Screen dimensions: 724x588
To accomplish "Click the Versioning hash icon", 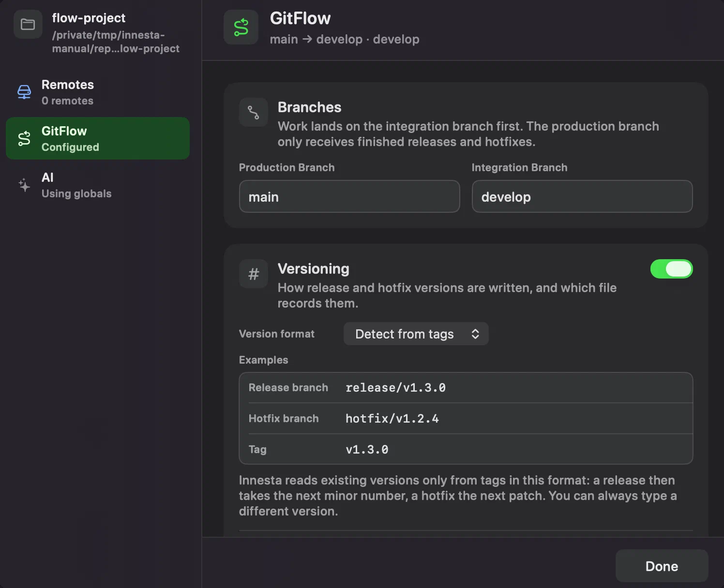I will [x=254, y=274].
